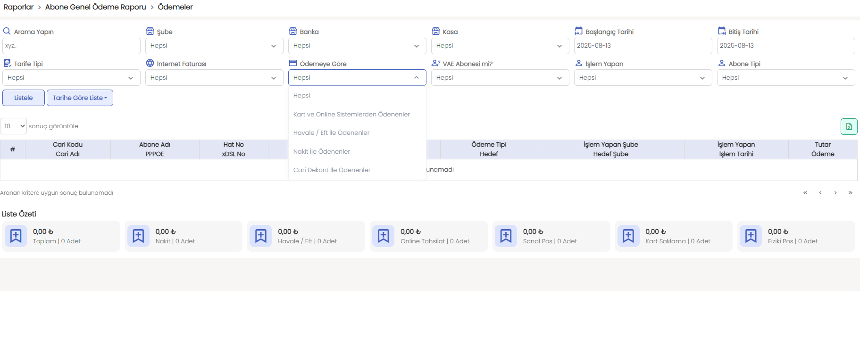The height and width of the screenshot is (364, 868).
Task: Go to the last page arrow
Action: pyautogui.click(x=850, y=193)
